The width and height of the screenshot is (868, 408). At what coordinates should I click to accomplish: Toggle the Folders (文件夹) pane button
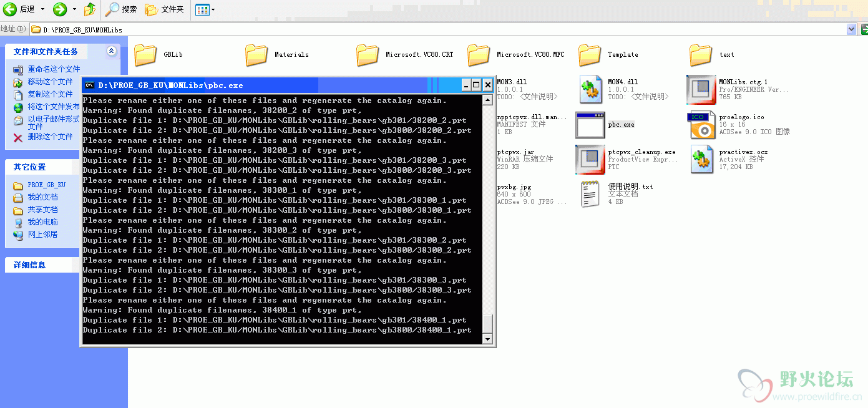coord(164,9)
